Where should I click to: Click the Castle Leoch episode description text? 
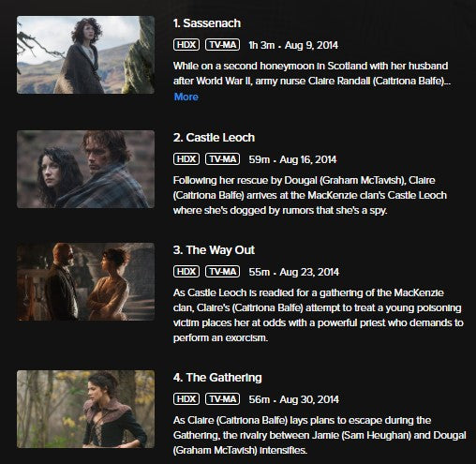[x=310, y=195]
